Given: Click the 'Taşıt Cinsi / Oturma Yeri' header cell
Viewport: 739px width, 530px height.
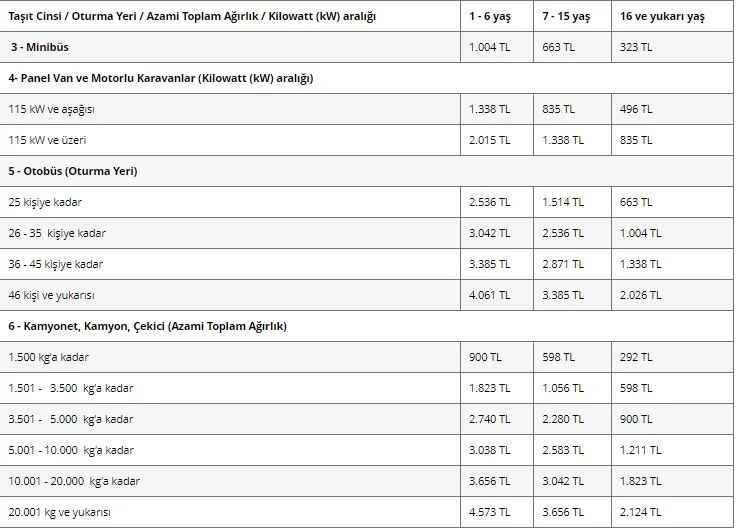Looking at the screenshot, I should point(230,16).
